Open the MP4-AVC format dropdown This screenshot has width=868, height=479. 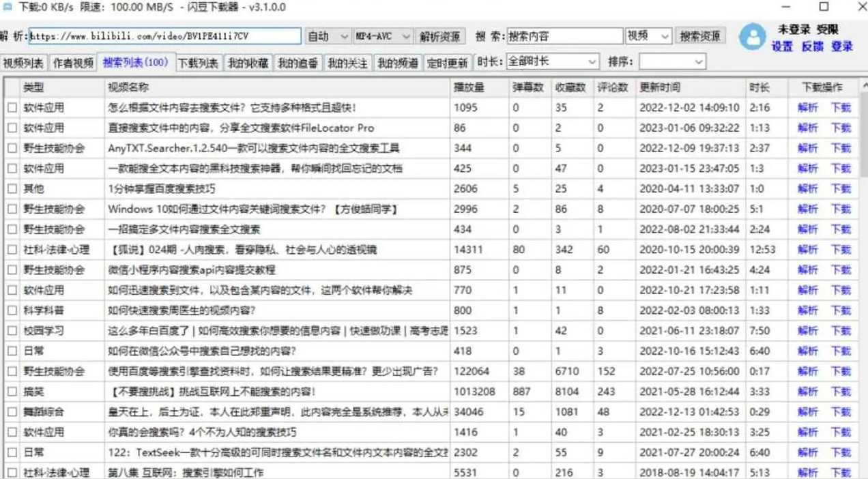[x=384, y=36]
